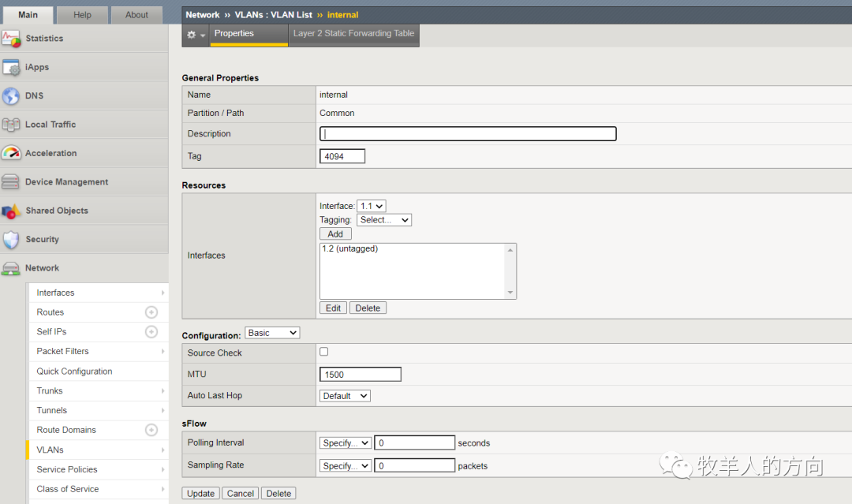The height and width of the screenshot is (504, 852).
Task: Click the Statistics chart icon in sidebar
Action: tap(11, 39)
